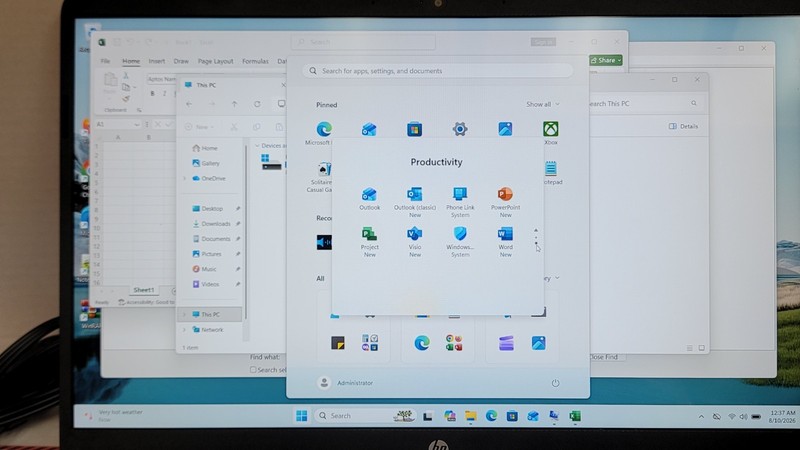The width and height of the screenshot is (800, 450).
Task: Open the Administrator user account menu
Action: coord(345,383)
